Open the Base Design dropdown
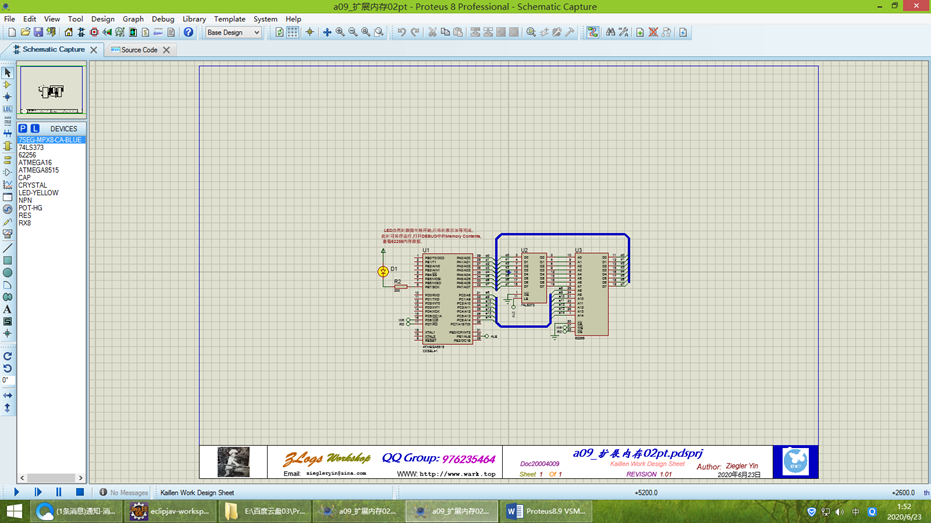Viewport: 931px width, 524px height. pyautogui.click(x=233, y=32)
